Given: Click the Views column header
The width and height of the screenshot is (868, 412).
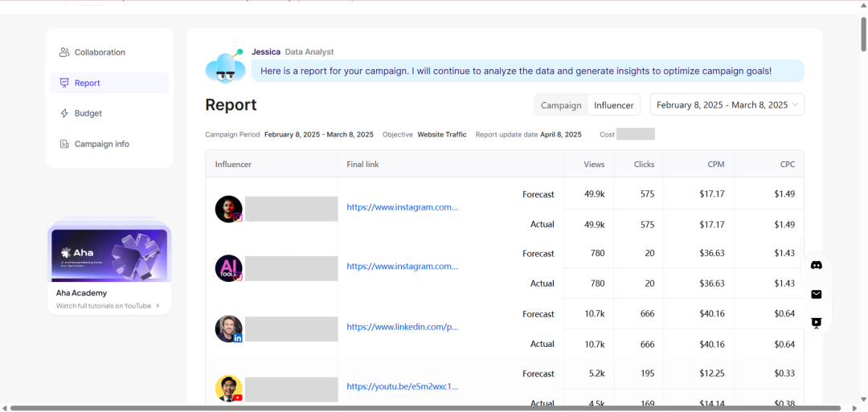Looking at the screenshot, I should [x=594, y=165].
